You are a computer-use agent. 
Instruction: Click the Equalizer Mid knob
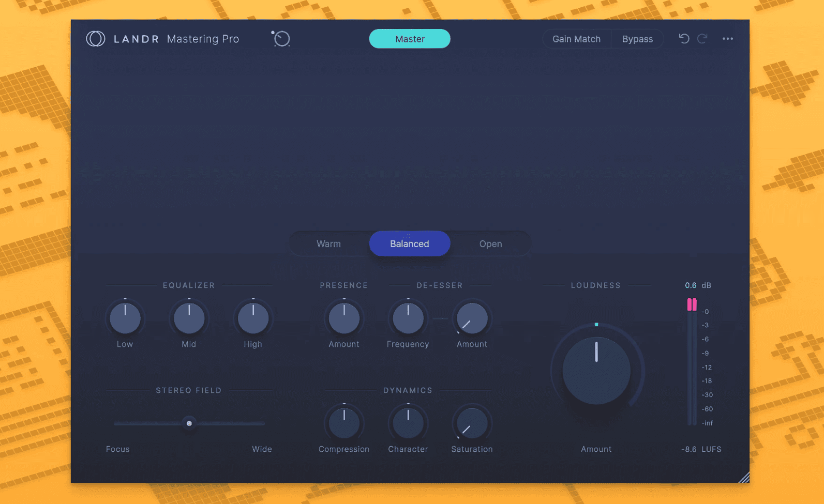click(x=189, y=318)
